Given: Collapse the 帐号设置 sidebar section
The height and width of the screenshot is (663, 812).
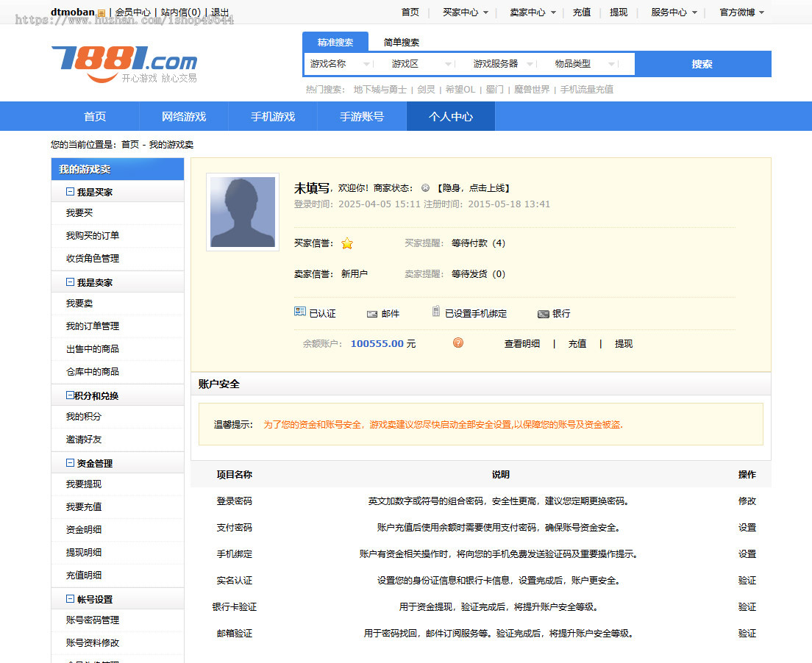Looking at the screenshot, I should (70, 599).
